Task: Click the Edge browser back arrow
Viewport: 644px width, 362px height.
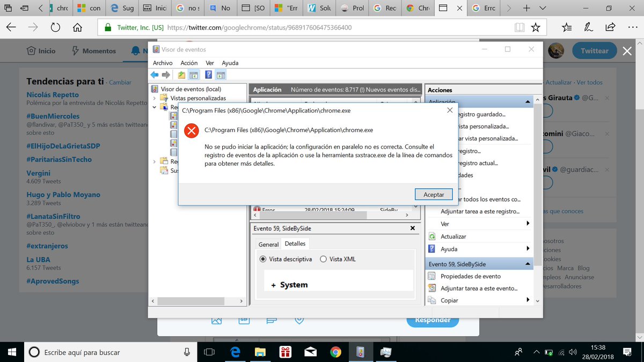Action: click(x=11, y=27)
